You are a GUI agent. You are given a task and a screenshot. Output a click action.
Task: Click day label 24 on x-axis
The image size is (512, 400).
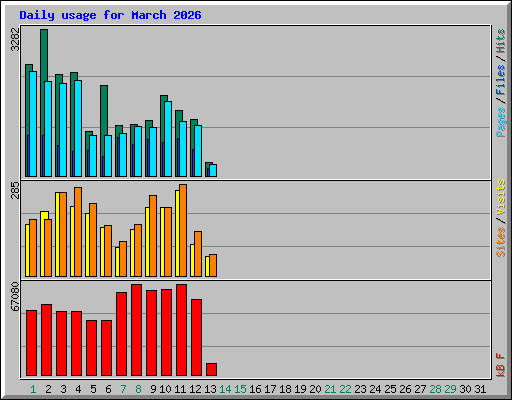[x=375, y=389]
